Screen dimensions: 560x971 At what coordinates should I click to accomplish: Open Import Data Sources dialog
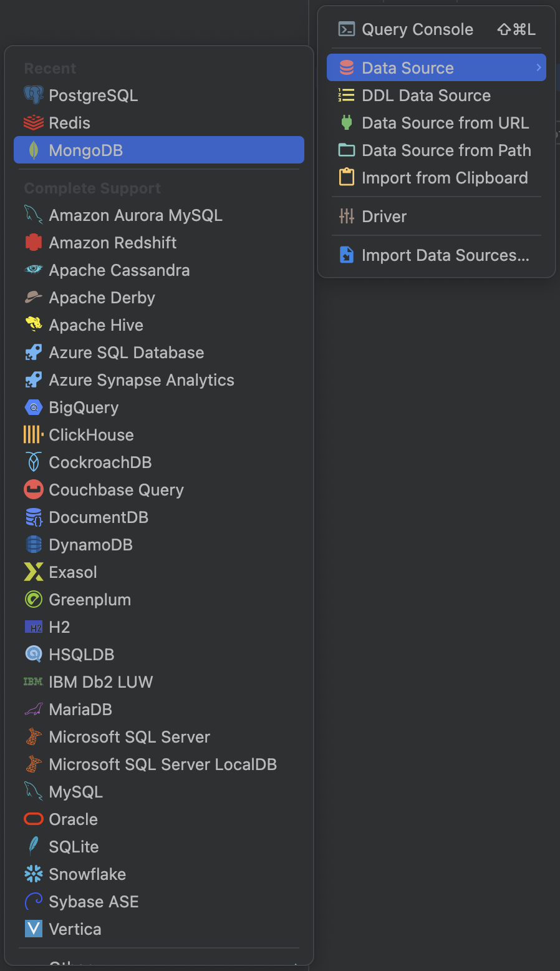click(445, 255)
